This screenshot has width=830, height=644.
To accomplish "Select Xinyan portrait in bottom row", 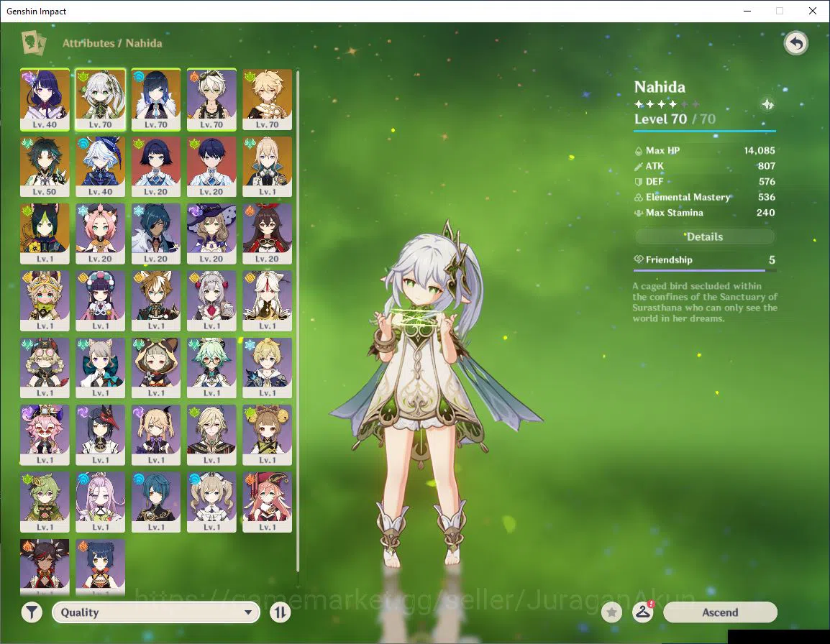I will pyautogui.click(x=45, y=567).
